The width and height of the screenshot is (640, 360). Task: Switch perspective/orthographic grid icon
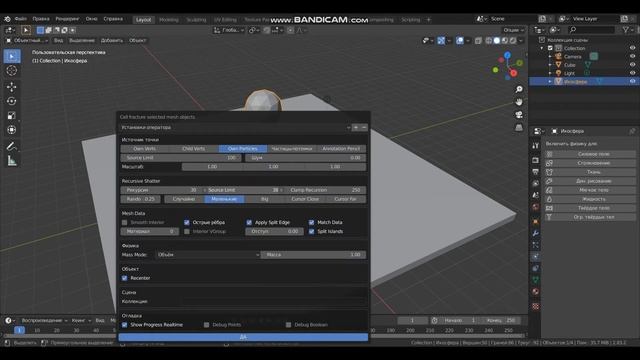coord(519,128)
